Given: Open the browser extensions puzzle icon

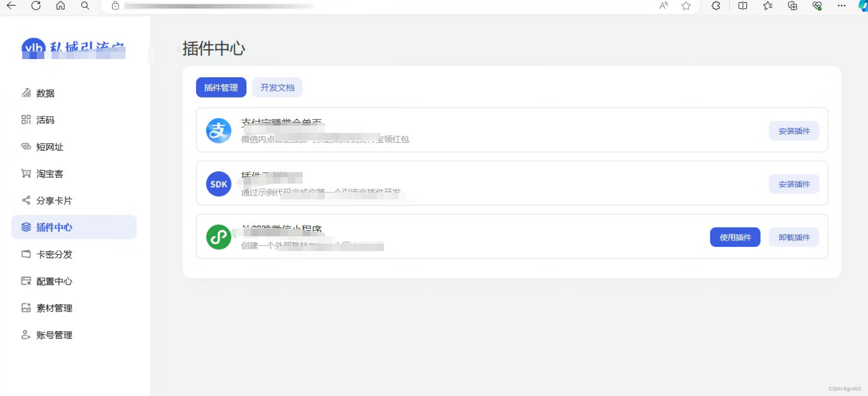Looking at the screenshot, I should point(716,6).
